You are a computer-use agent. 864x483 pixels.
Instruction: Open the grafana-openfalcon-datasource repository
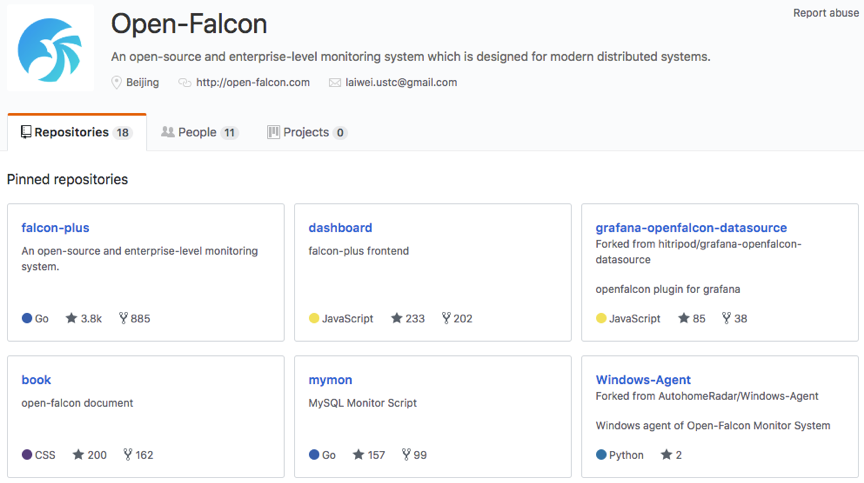point(691,227)
